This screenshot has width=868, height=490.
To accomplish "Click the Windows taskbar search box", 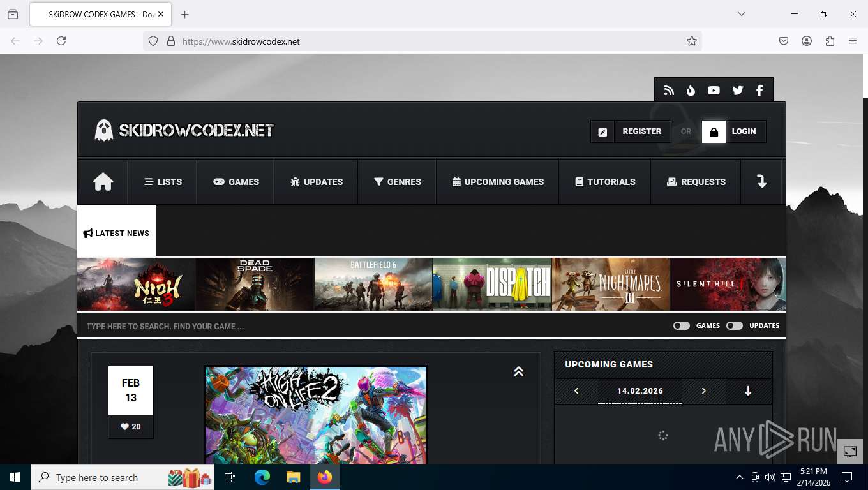I will (123, 477).
